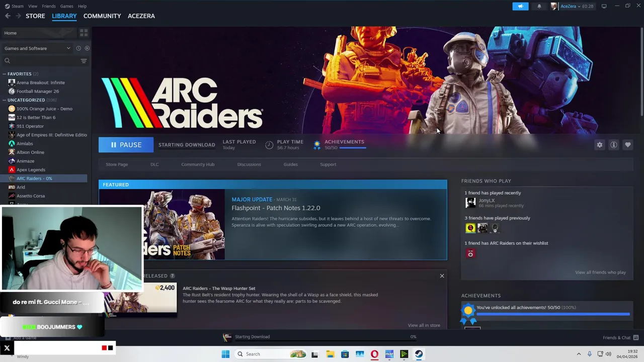Open the ARC Raiders manage gear icon

click(x=599, y=145)
